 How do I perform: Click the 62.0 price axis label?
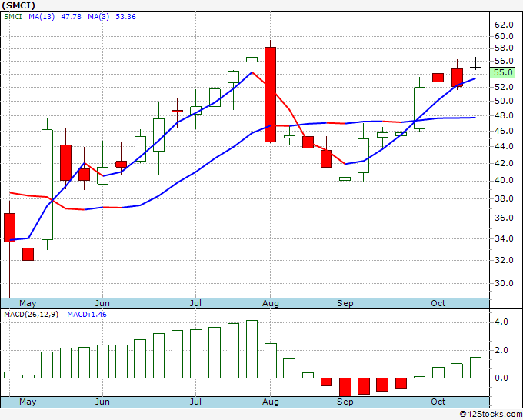(x=504, y=25)
